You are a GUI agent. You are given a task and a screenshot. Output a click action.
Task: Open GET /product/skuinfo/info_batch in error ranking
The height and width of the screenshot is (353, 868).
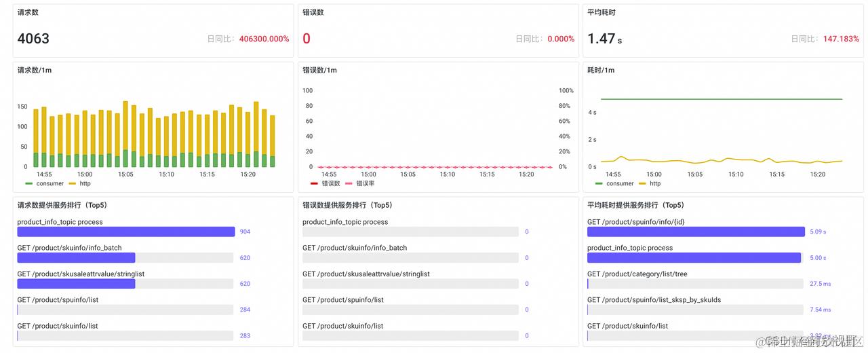pyautogui.click(x=355, y=248)
